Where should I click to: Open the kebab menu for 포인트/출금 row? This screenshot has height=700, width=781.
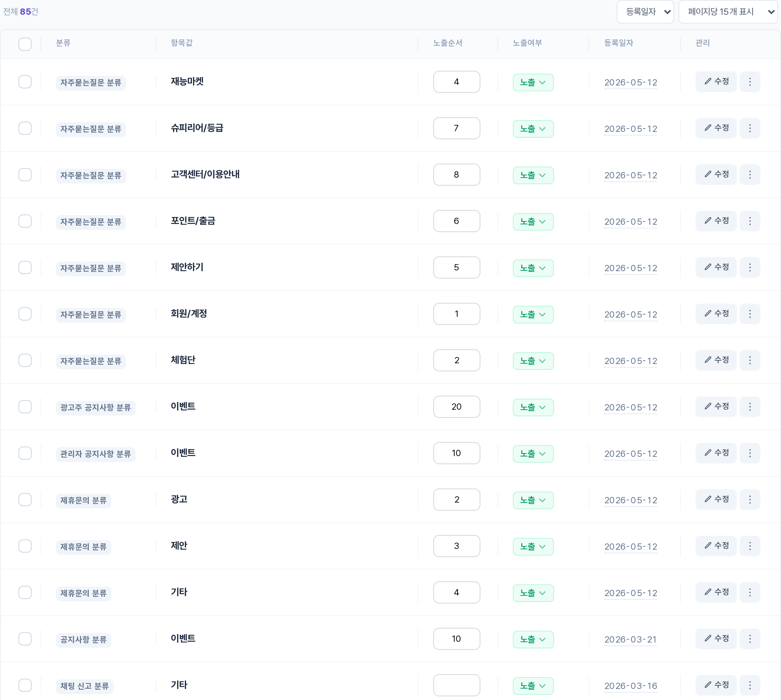point(749,221)
